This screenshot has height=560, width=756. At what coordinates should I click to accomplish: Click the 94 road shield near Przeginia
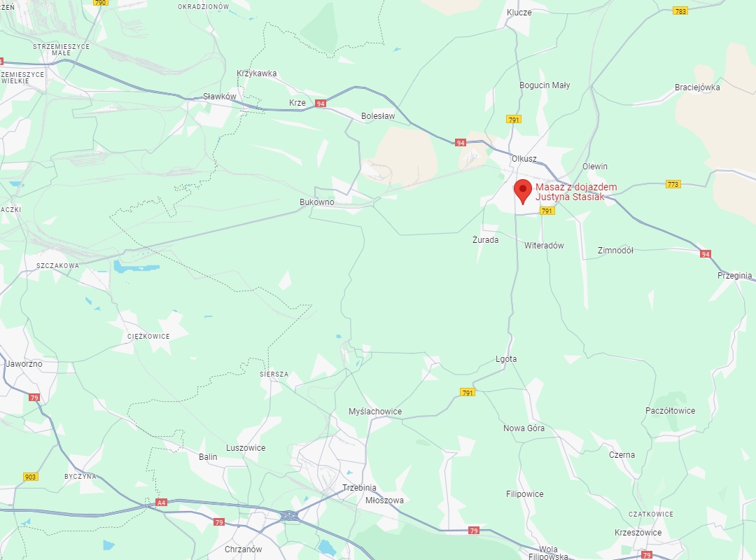click(x=706, y=254)
